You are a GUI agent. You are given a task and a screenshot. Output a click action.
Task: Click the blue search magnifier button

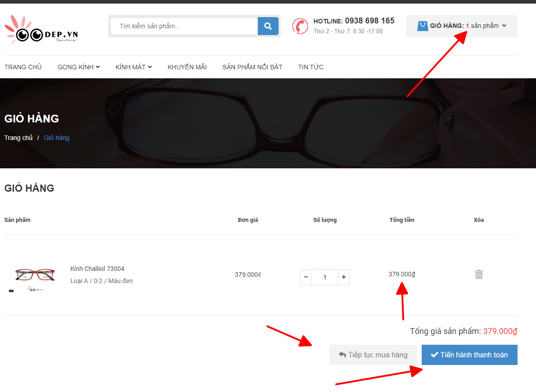point(268,26)
